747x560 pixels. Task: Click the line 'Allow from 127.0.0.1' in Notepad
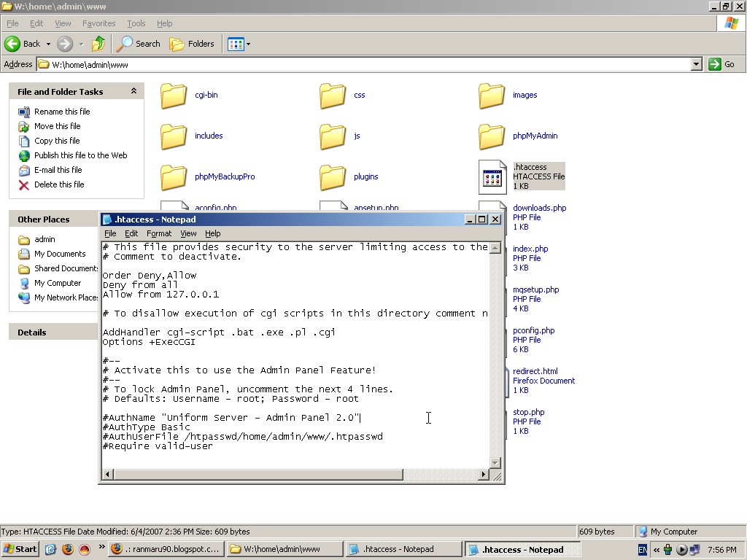tap(160, 295)
